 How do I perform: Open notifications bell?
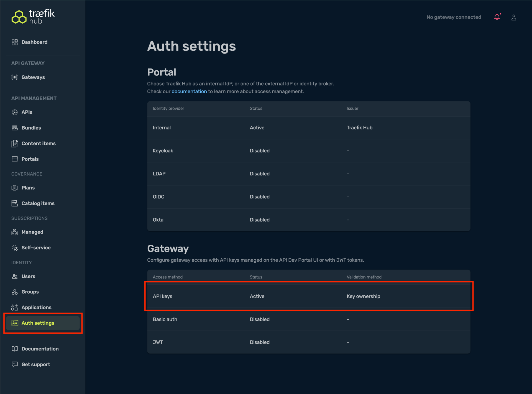click(497, 17)
